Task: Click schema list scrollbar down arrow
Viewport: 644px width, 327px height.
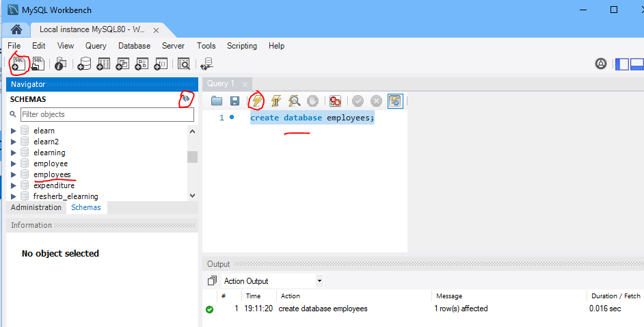Action: pyautogui.click(x=192, y=196)
